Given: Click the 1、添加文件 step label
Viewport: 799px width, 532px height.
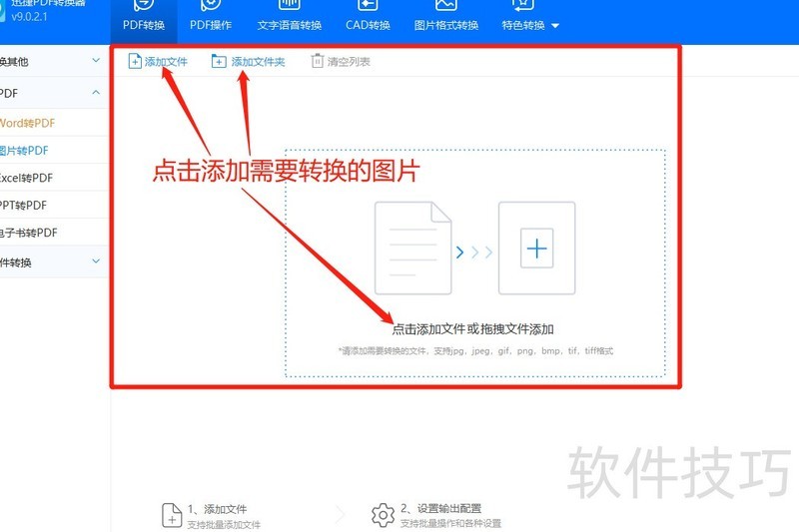Looking at the screenshot, I should point(217,509).
